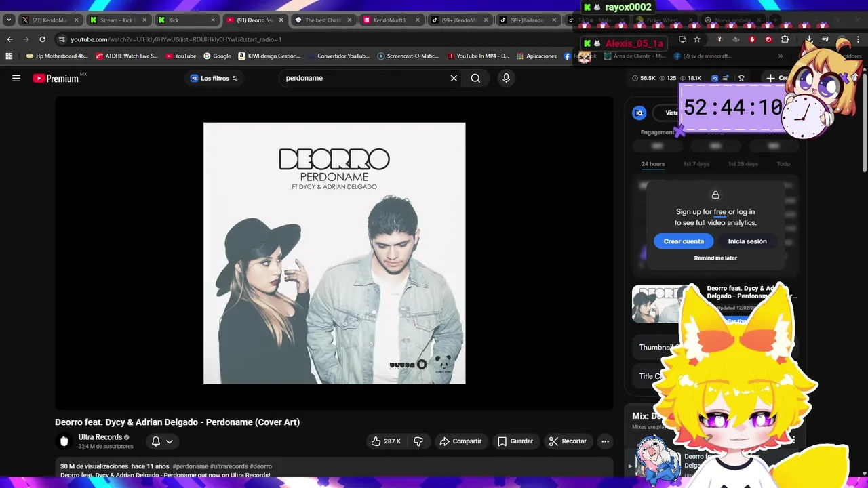Select the '1st 7 days' analytics tab
868x488 pixels.
click(x=696, y=164)
